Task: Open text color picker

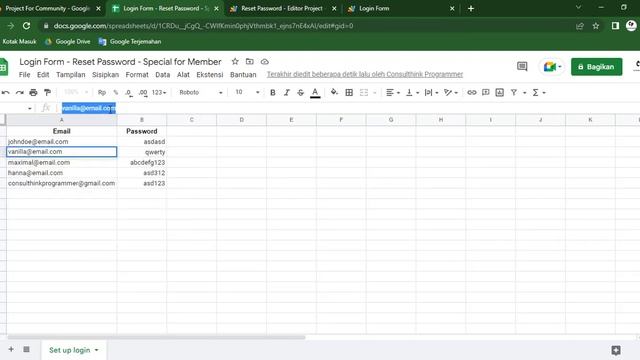Action: [x=315, y=93]
